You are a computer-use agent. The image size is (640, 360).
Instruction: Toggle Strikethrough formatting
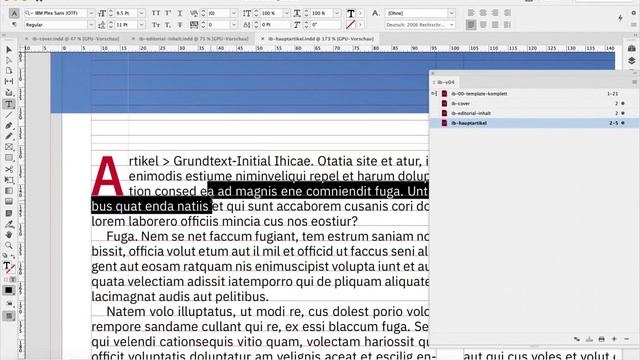[180, 25]
